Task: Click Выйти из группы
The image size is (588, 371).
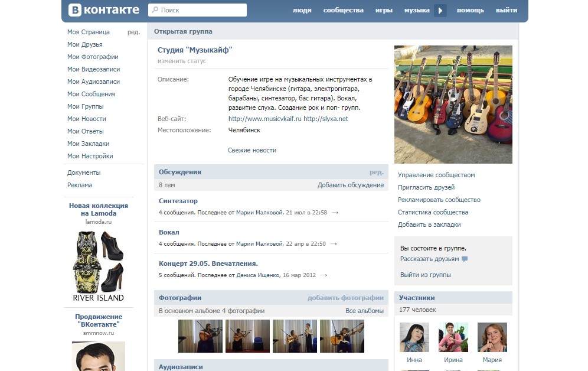Action: 426,275
